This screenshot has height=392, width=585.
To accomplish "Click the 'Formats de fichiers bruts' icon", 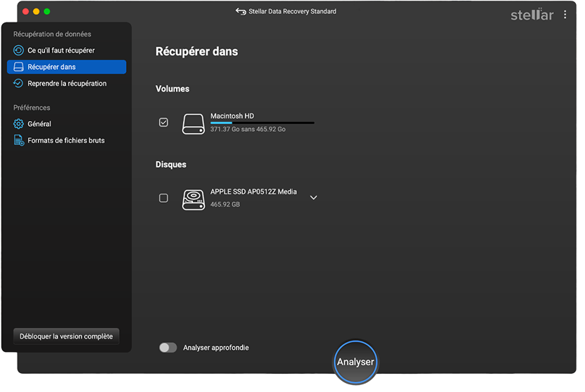I will (x=19, y=140).
